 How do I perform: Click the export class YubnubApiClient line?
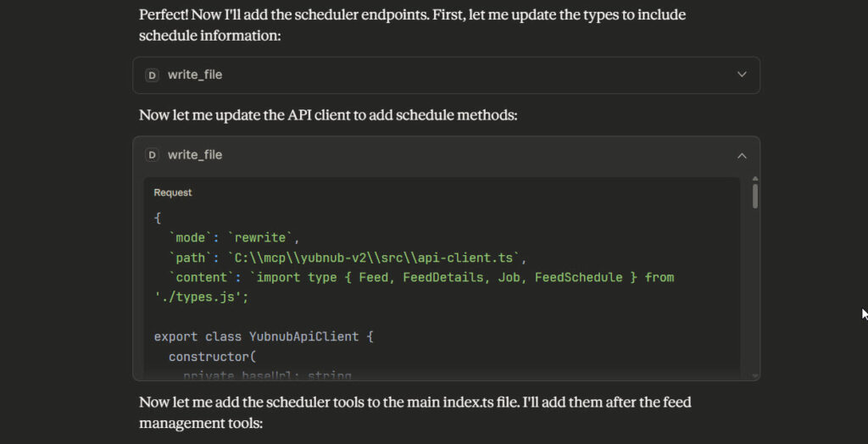264,336
